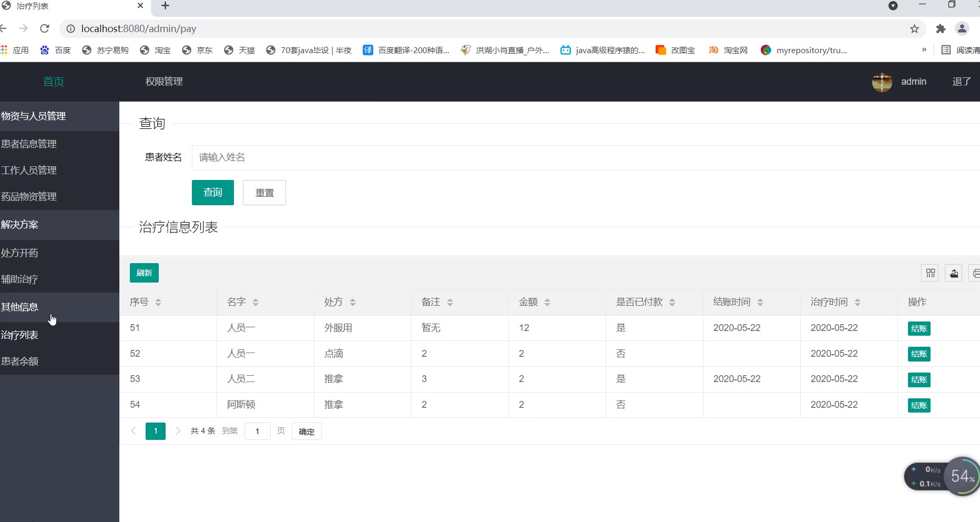Show more bookmarks chevron
Image resolution: width=980 pixels, height=522 pixels.
924,49
